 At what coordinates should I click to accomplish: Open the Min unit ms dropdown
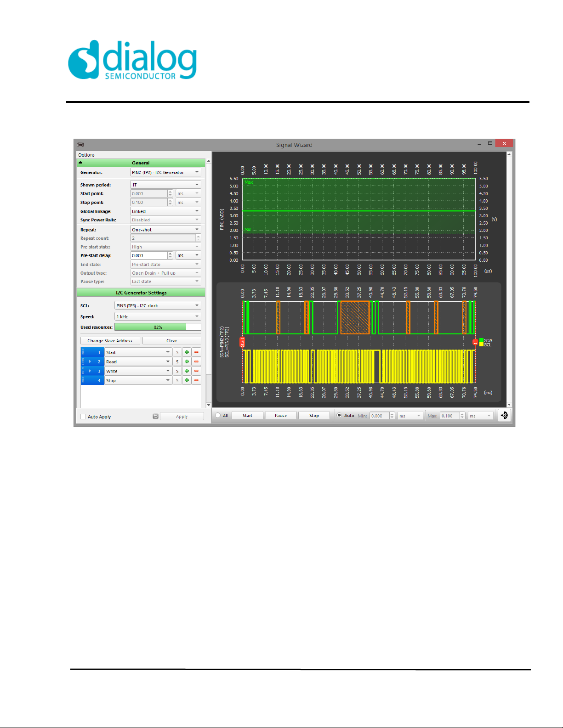point(410,416)
